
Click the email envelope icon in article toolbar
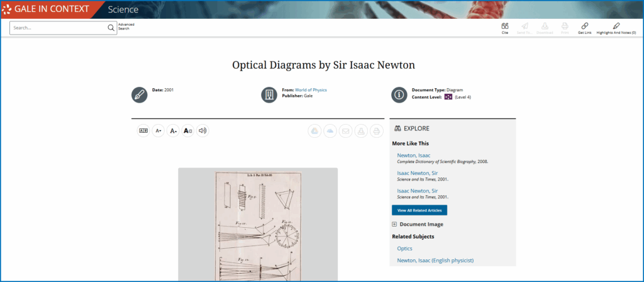point(345,131)
